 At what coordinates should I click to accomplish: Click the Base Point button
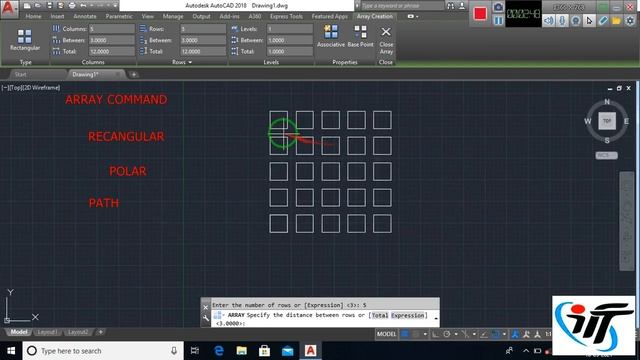(360, 36)
